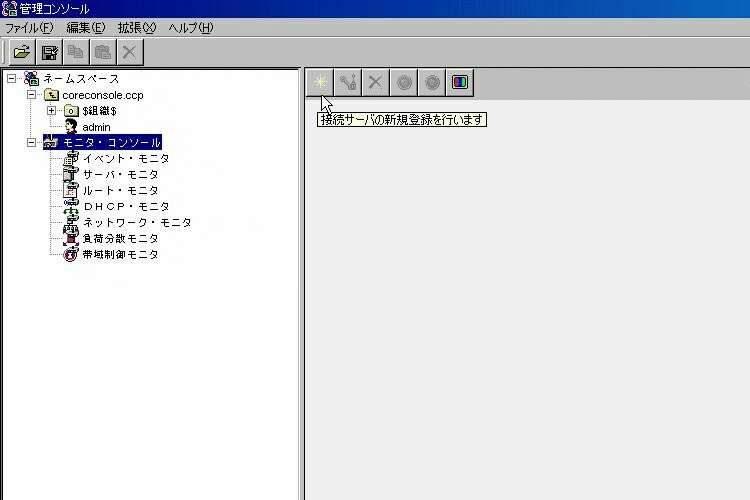
Task: Click the admin user icon
Action: coord(71,126)
